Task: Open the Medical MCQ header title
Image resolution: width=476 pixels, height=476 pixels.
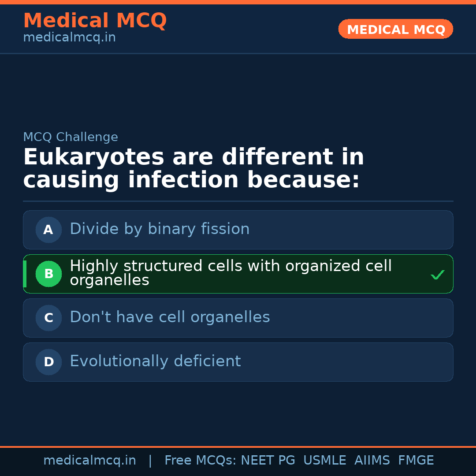Action: [x=95, y=21]
